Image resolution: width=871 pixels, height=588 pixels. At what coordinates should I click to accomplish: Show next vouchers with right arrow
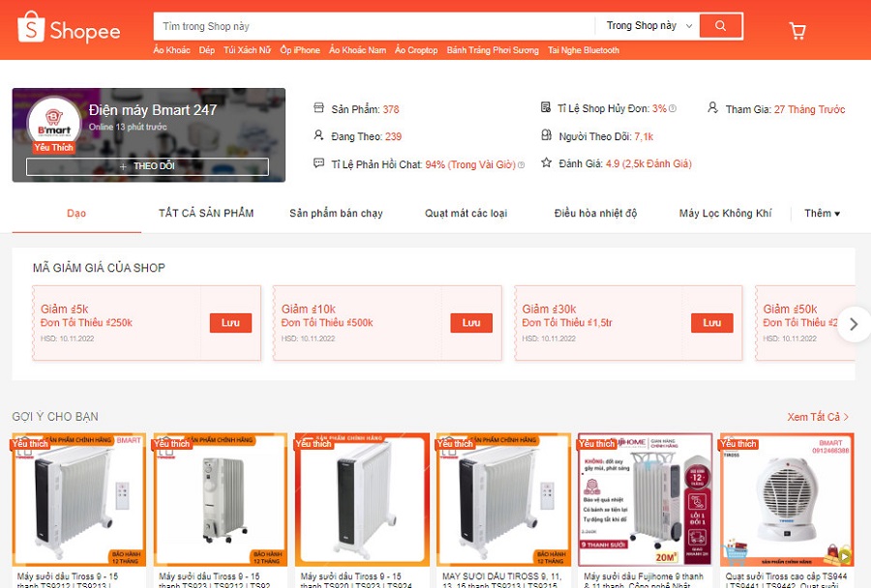[854, 324]
